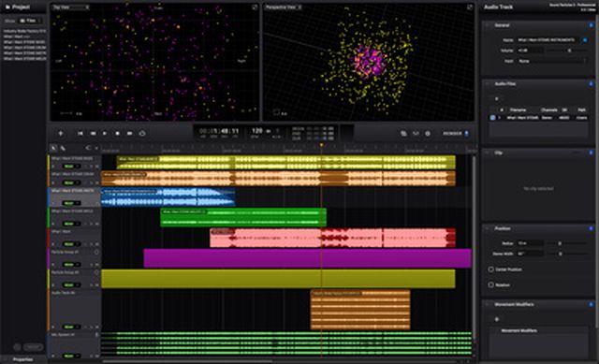
Task: Click the fast-forward transport button
Action: pos(129,133)
